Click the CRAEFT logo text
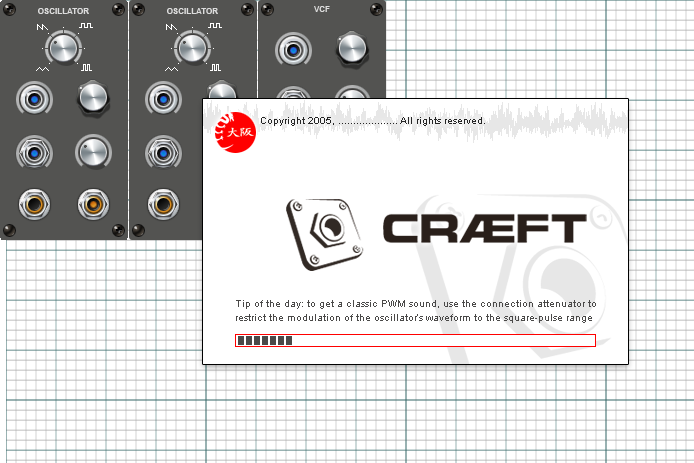694x463 pixels. tap(485, 230)
